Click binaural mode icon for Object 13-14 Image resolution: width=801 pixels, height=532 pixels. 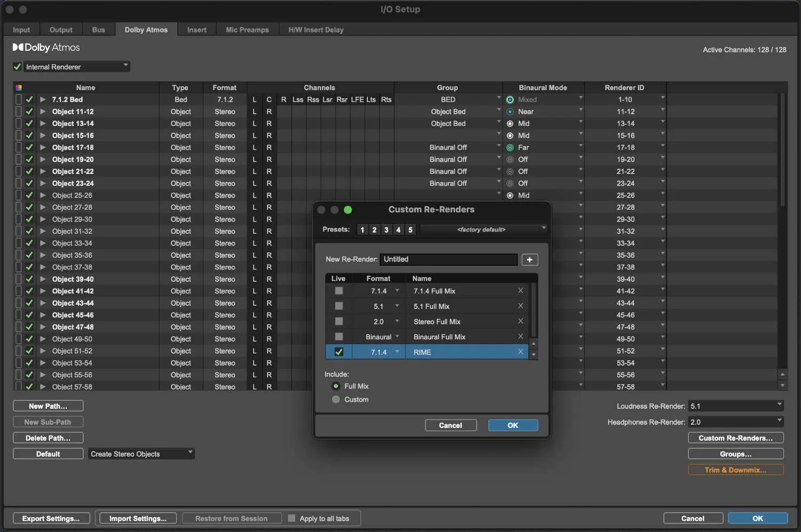pos(510,123)
